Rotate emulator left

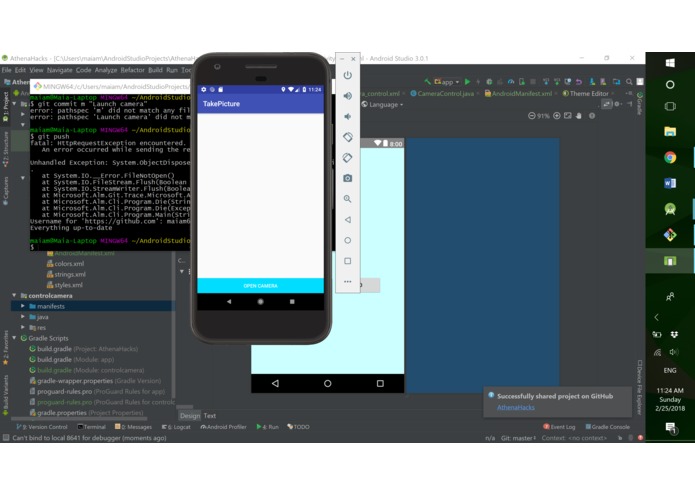pyautogui.click(x=348, y=137)
